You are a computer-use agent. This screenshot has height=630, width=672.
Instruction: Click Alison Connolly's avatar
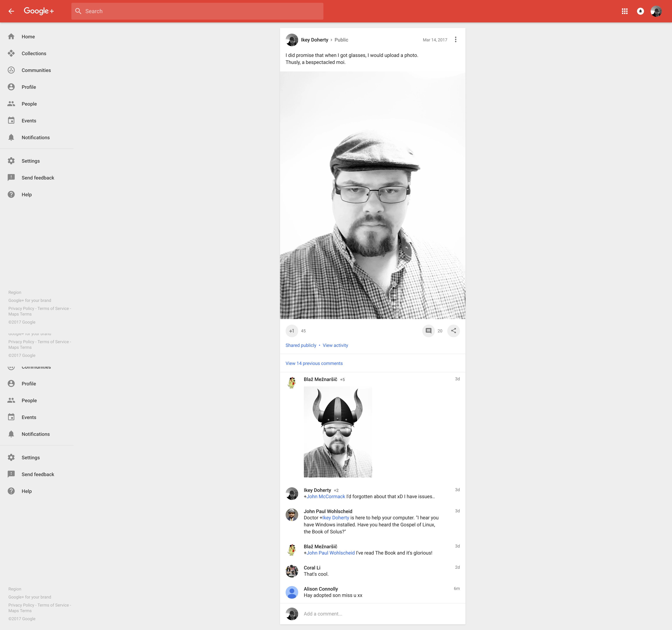292,592
